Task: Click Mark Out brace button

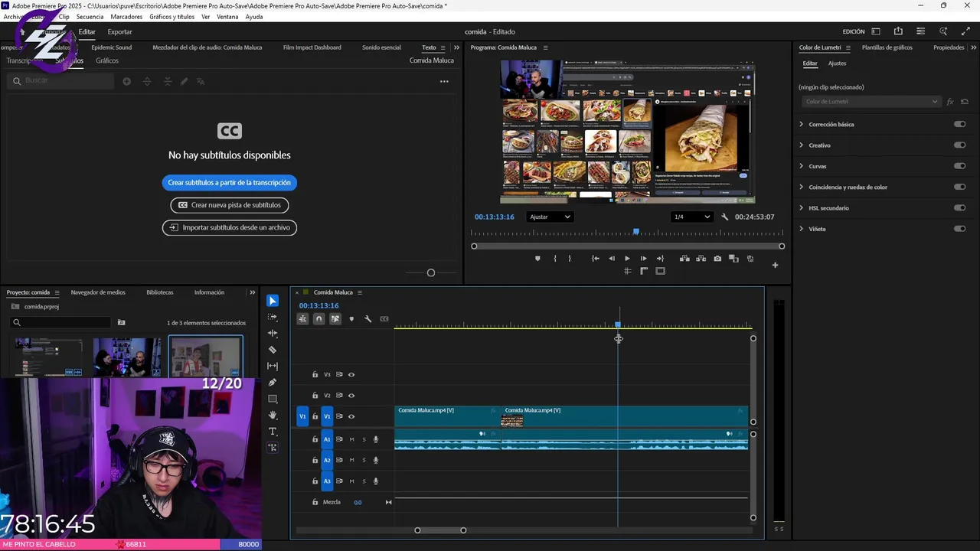Action: click(570, 259)
